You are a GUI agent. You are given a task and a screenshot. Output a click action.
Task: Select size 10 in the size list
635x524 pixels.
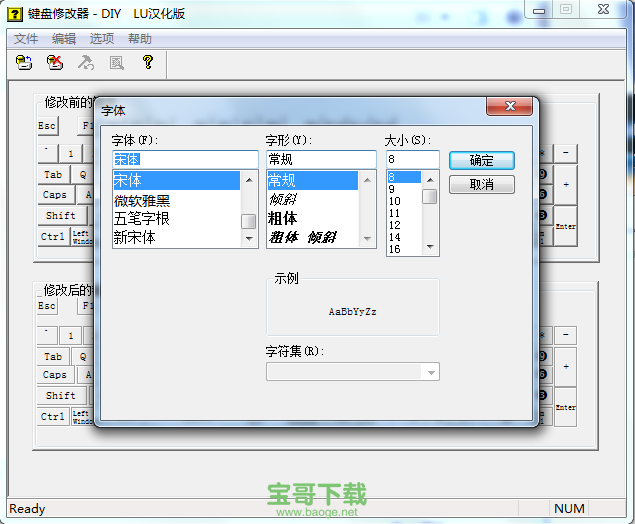[404, 201]
